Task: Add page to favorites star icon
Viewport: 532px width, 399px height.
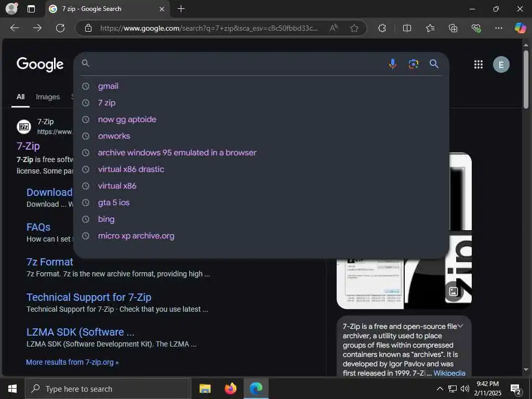Action: pos(354,28)
